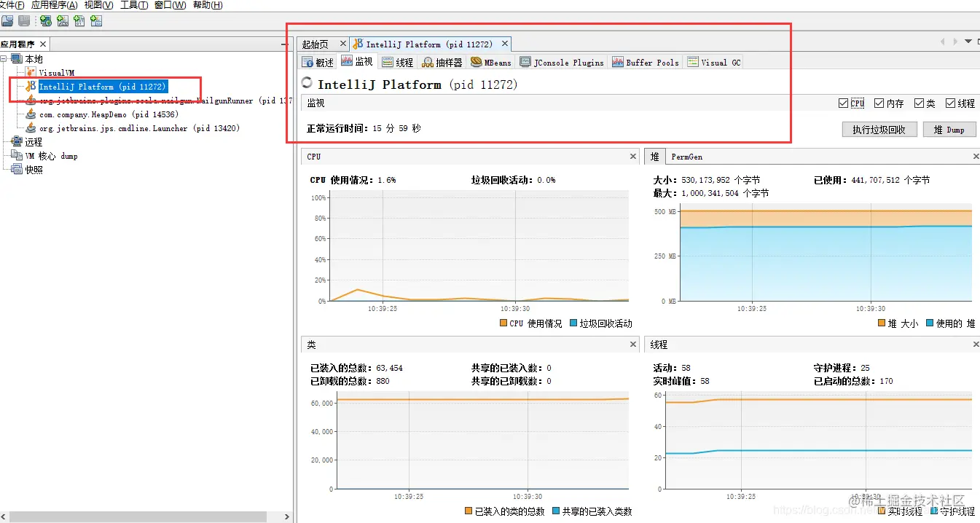The image size is (980, 523).
Task: Switch to the JConsole Plugins tab
Action: click(562, 63)
